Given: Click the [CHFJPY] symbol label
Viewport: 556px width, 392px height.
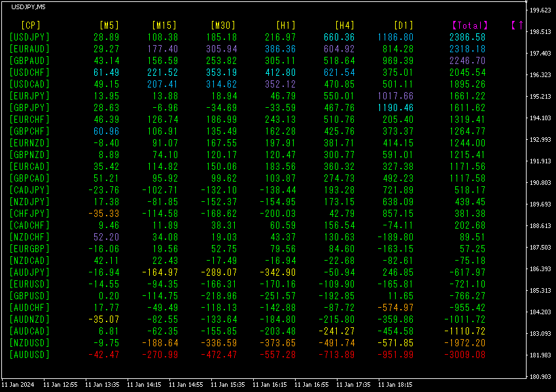Looking at the screenshot, I should coord(29,213).
